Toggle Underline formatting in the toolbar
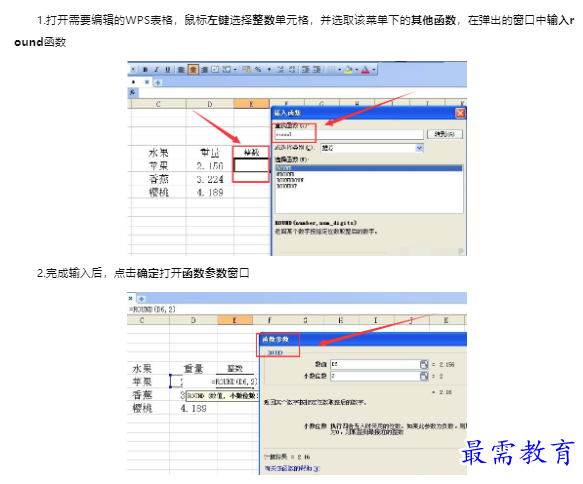Image resolution: width=583 pixels, height=484 pixels. point(168,70)
